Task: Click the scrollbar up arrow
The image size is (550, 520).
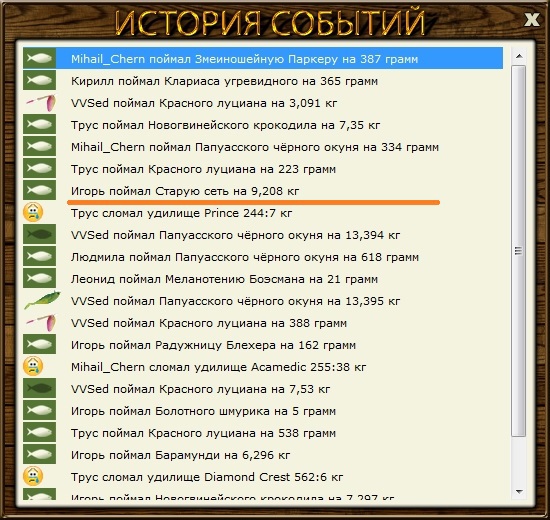Action: tap(519, 56)
